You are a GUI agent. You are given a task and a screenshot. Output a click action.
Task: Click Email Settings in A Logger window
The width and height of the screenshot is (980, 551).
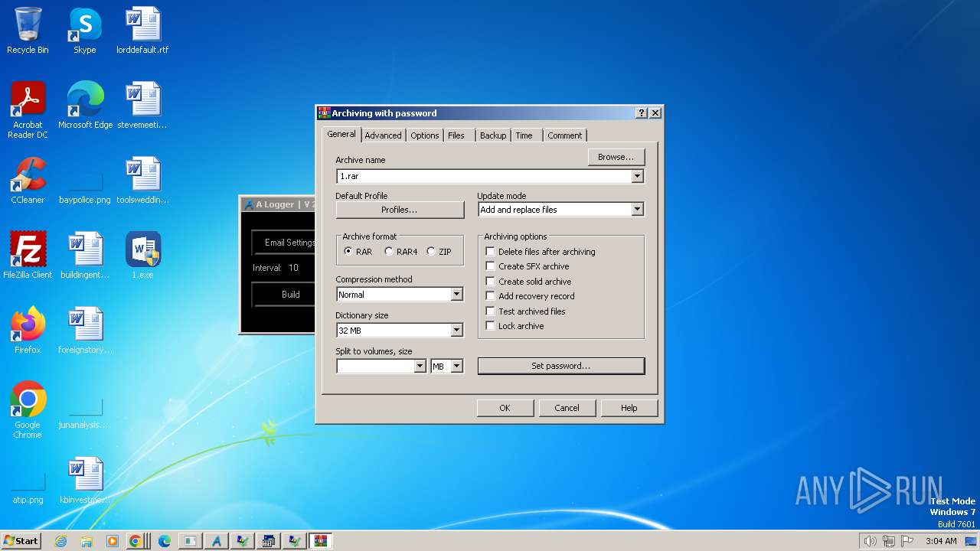[285, 243]
